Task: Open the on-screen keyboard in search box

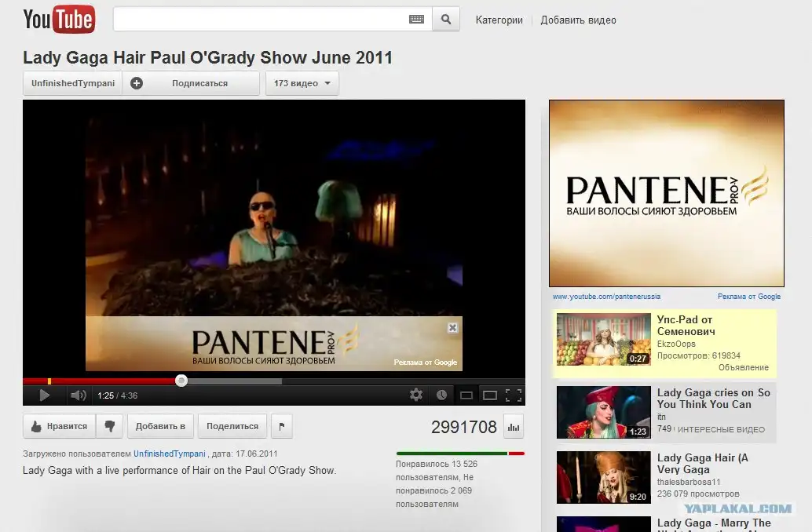Action: tap(416, 20)
